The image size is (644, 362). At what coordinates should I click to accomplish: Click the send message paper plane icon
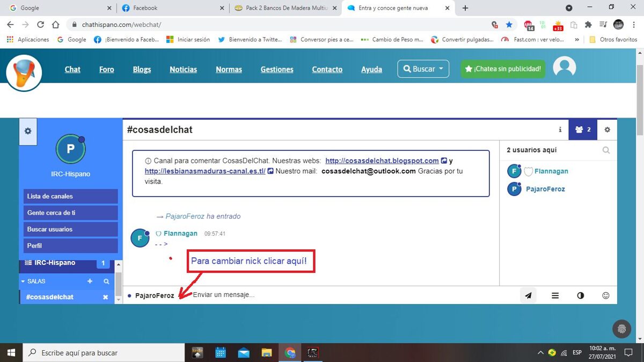pos(528,295)
